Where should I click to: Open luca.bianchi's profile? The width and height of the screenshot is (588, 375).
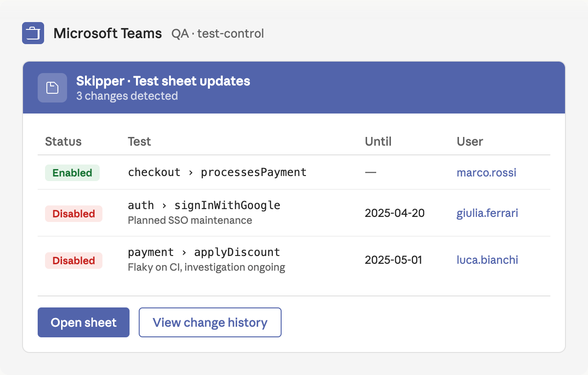pyautogui.click(x=487, y=260)
